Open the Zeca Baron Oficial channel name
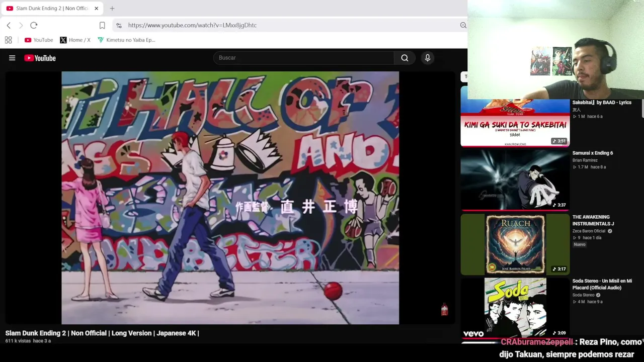The image size is (644, 362). [589, 231]
